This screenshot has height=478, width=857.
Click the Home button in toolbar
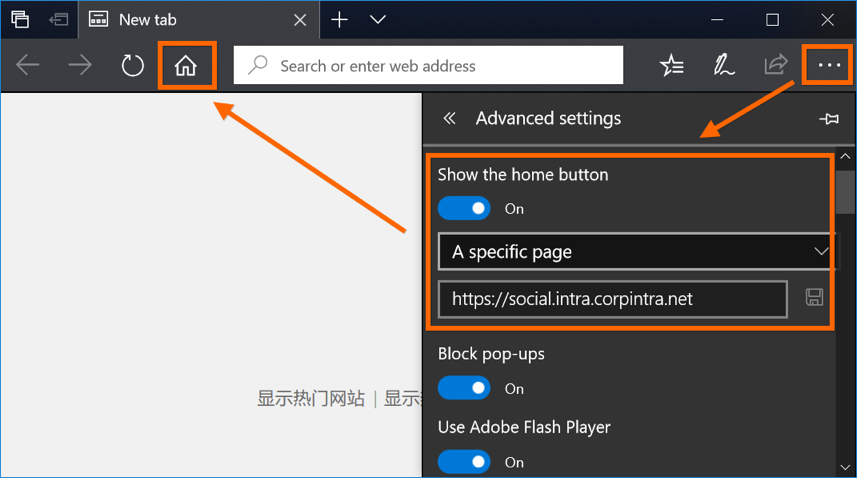coord(185,66)
